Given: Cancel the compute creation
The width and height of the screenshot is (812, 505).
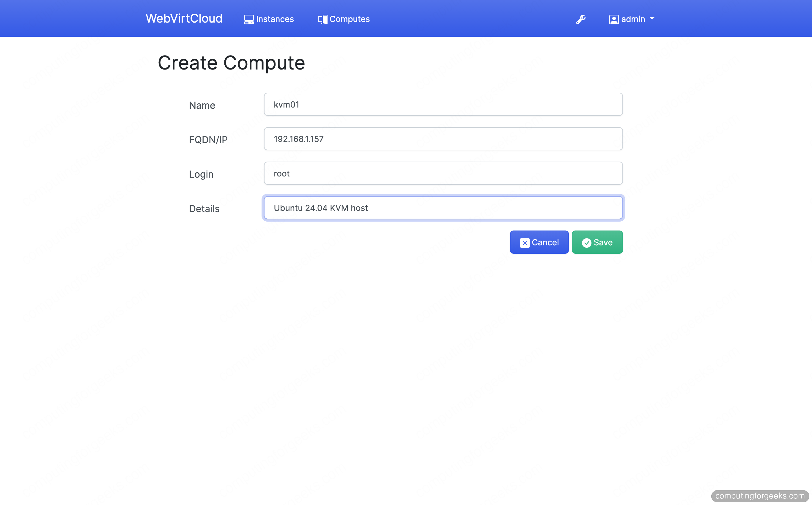Looking at the screenshot, I should 539,242.
